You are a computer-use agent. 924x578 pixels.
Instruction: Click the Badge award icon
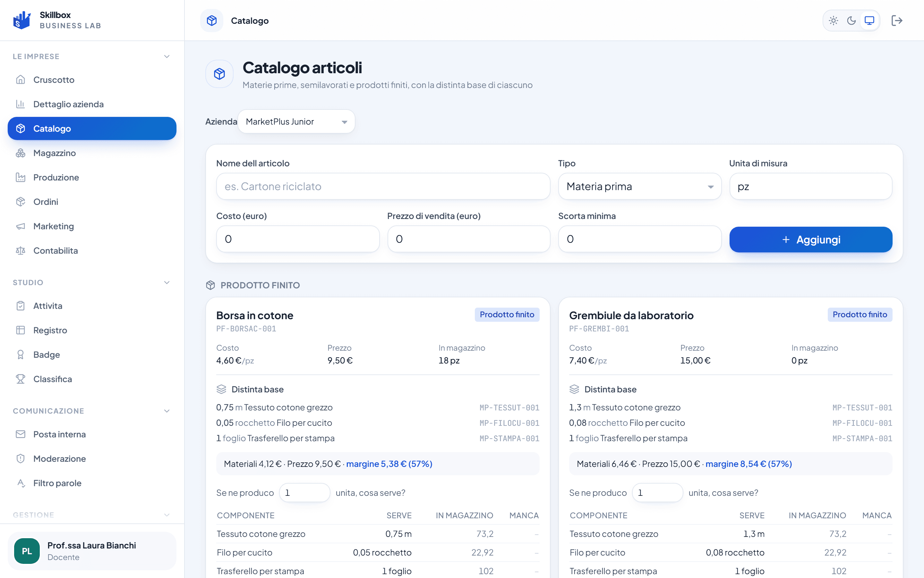[x=21, y=355]
